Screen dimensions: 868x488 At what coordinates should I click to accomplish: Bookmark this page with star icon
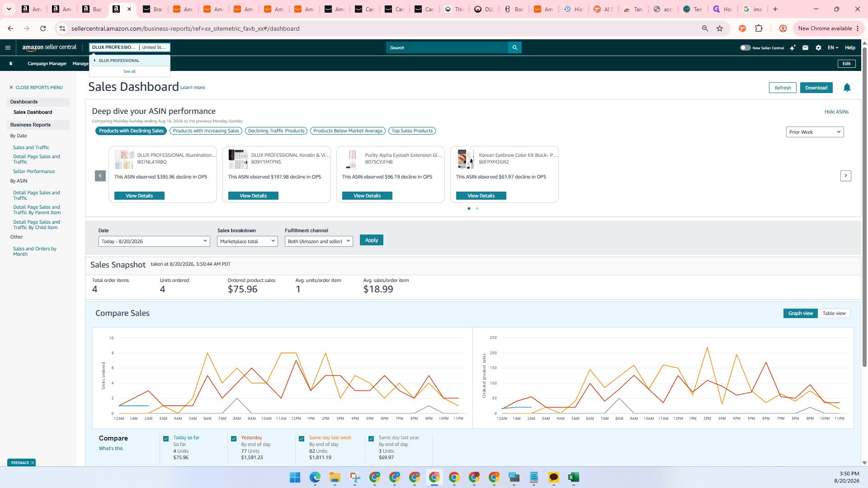(x=720, y=28)
